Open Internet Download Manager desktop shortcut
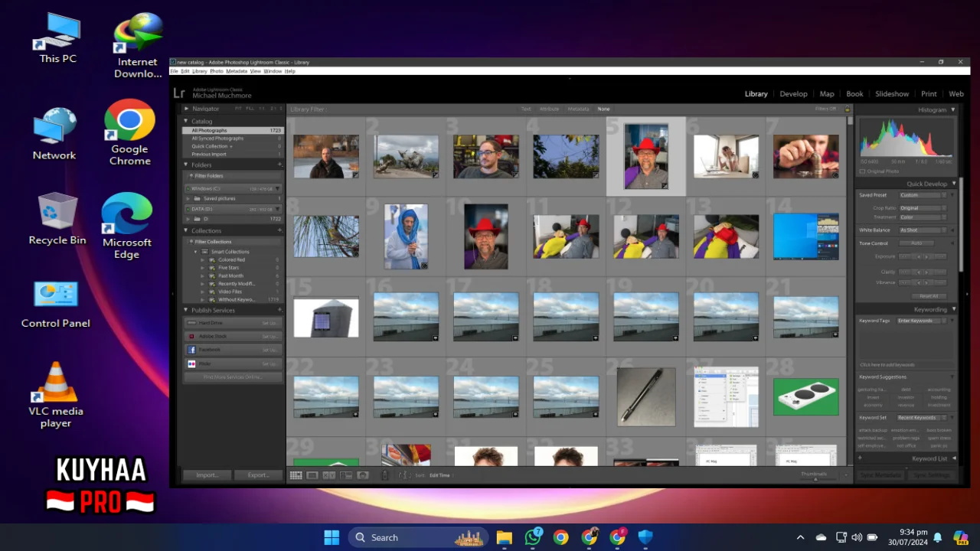 click(138, 47)
